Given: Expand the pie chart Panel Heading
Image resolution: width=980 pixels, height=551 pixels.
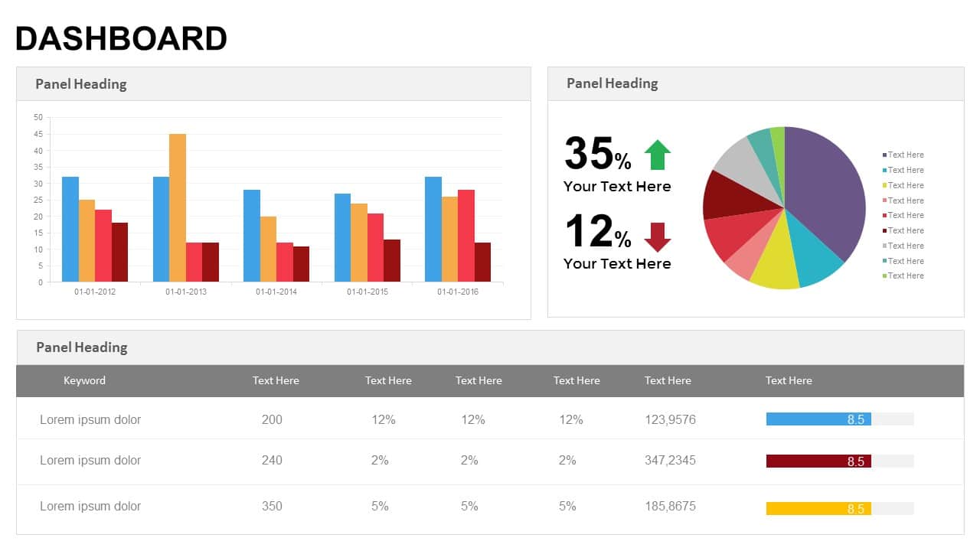Looking at the screenshot, I should tap(612, 83).
